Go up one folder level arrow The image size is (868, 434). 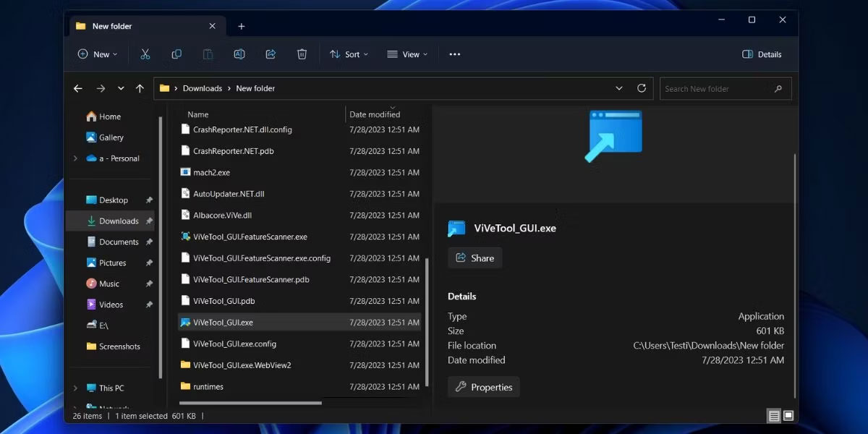click(x=140, y=88)
